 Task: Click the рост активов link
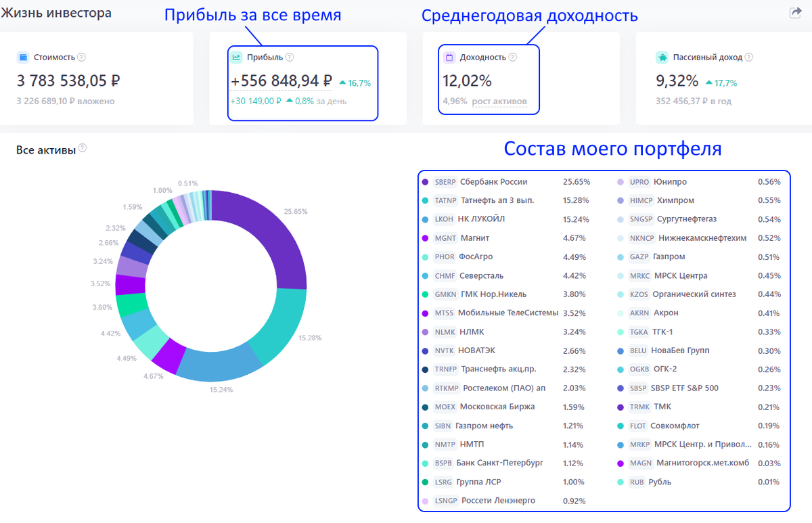[x=499, y=101]
